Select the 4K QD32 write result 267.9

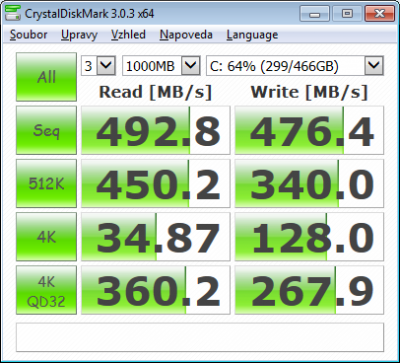(309, 290)
